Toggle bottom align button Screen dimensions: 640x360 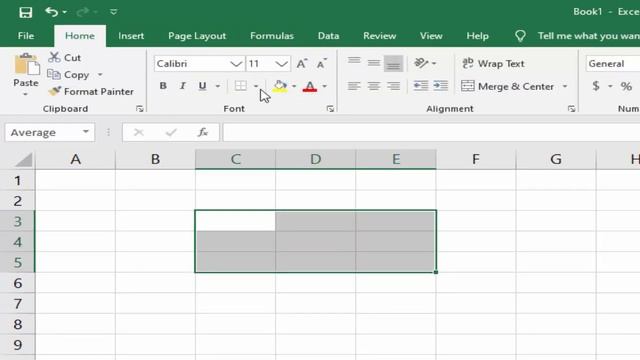(393, 64)
